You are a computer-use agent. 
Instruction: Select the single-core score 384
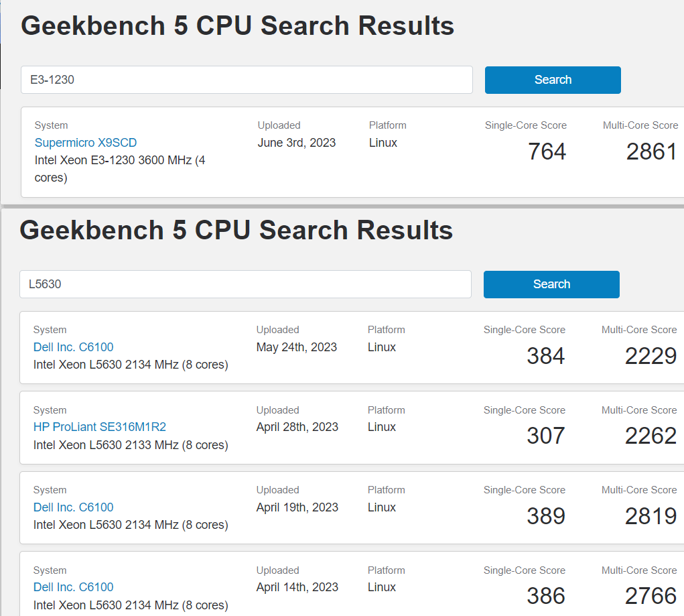click(x=545, y=356)
